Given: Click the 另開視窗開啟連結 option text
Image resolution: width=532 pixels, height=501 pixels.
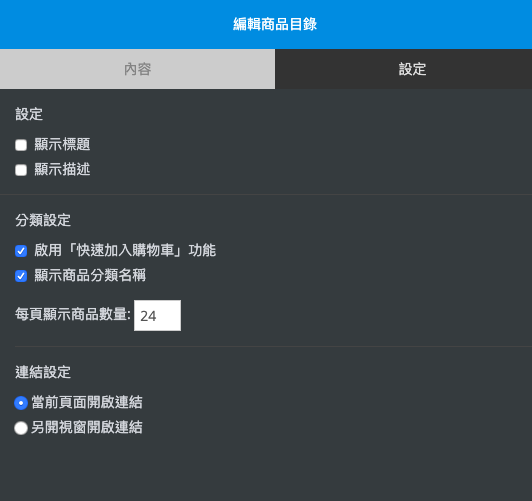Looking at the screenshot, I should [x=87, y=427].
